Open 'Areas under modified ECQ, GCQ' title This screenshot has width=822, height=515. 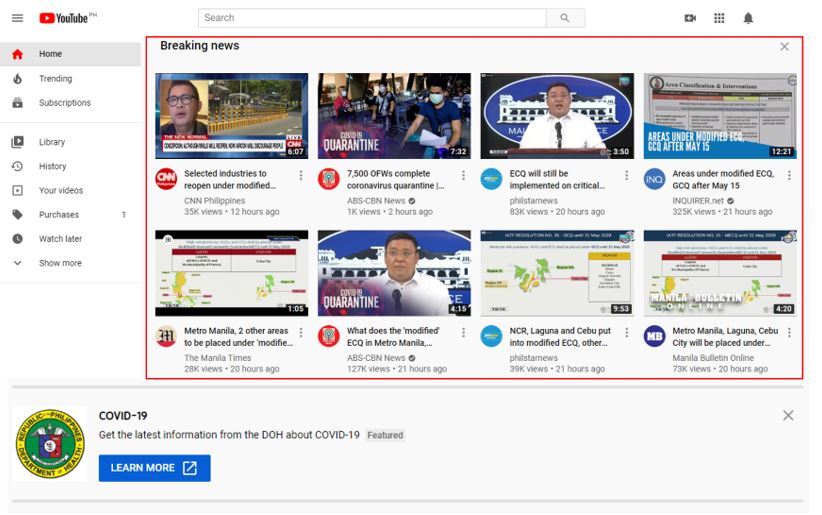click(723, 179)
